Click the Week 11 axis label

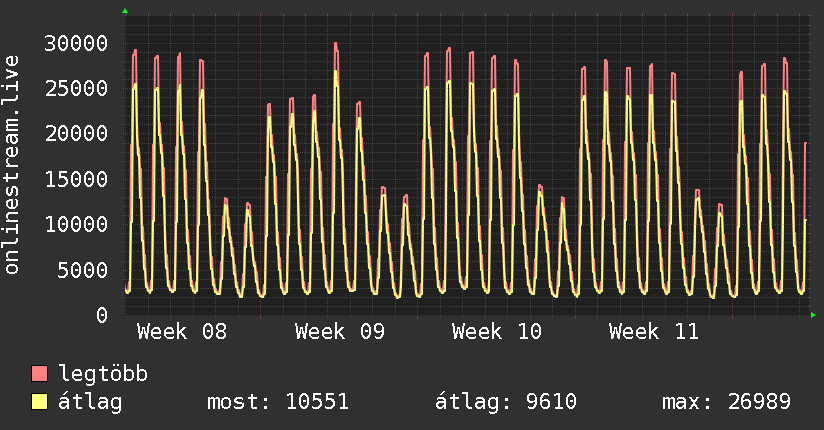click(x=654, y=332)
